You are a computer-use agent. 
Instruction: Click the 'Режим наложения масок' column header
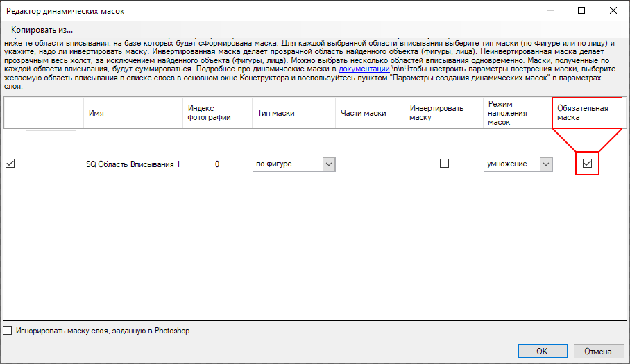tap(518, 113)
